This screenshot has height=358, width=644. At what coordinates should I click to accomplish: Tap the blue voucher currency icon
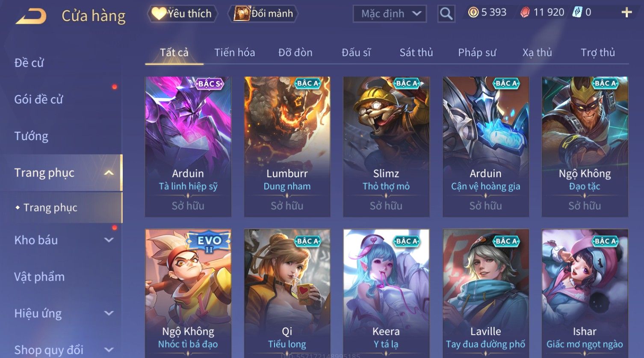pos(577,12)
